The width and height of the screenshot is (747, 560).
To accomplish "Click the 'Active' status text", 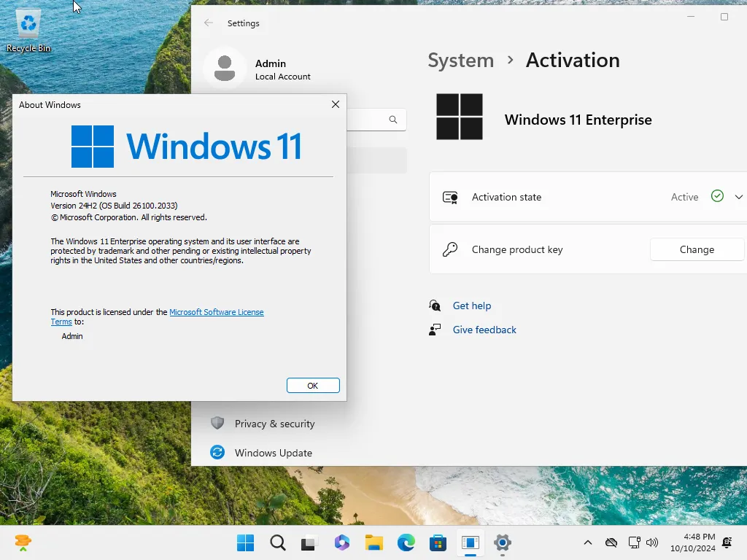I will point(684,197).
